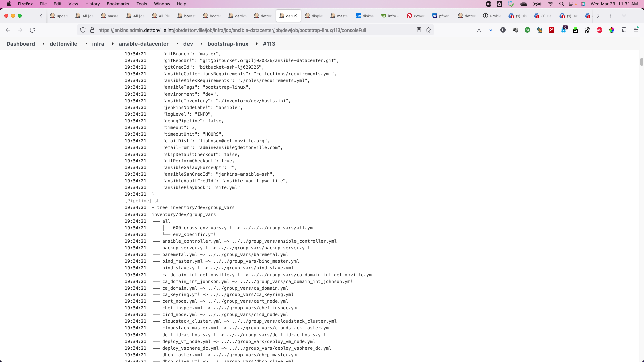Screen dimensions: 644x362
Task: Save page to Pocket
Action: coord(479,30)
